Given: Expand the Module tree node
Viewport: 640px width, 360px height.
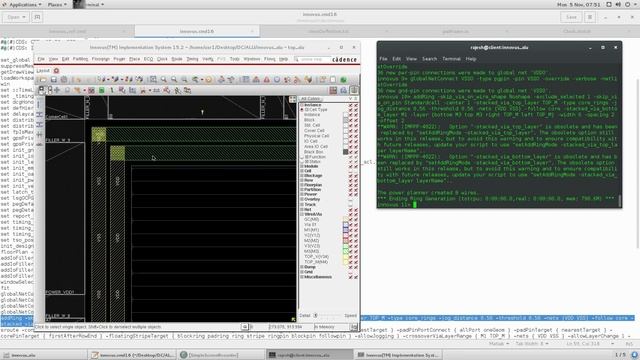Looking at the screenshot, I should [302, 166].
